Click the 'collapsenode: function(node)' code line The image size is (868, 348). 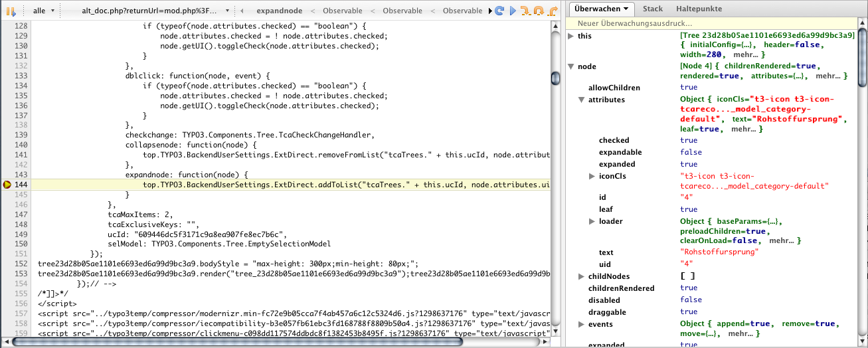191,145
